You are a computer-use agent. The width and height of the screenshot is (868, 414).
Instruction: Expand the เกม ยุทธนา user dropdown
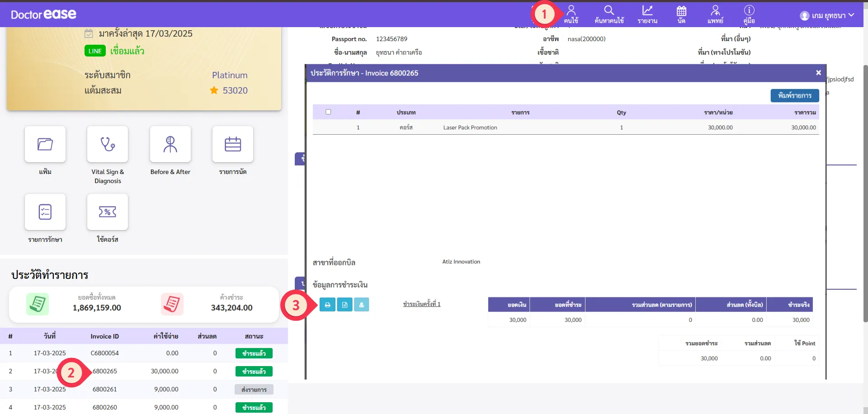pos(827,15)
